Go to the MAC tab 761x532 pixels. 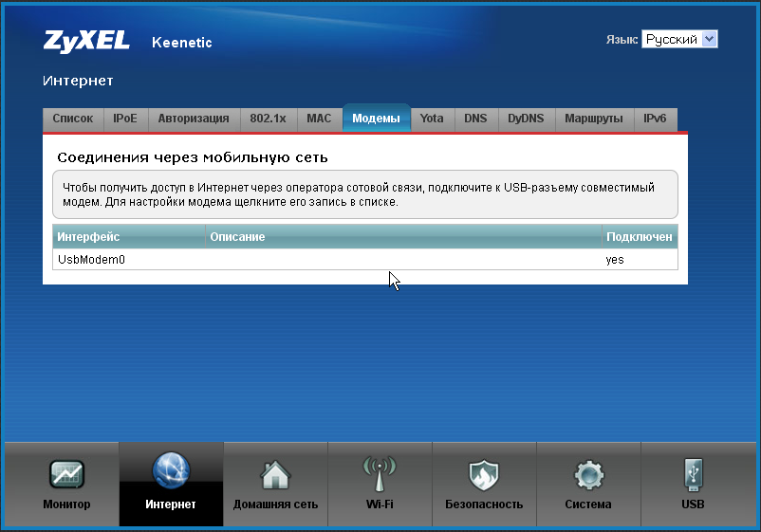point(319,119)
